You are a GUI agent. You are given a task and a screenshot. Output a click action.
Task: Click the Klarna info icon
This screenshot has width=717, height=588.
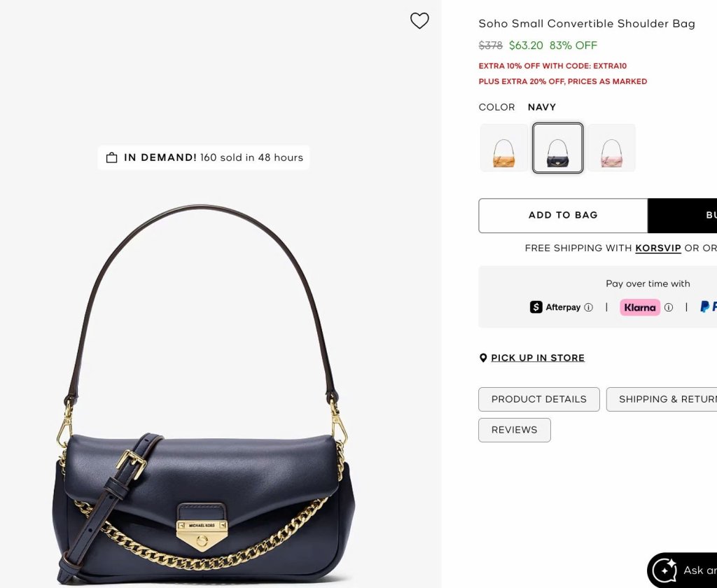click(x=669, y=307)
